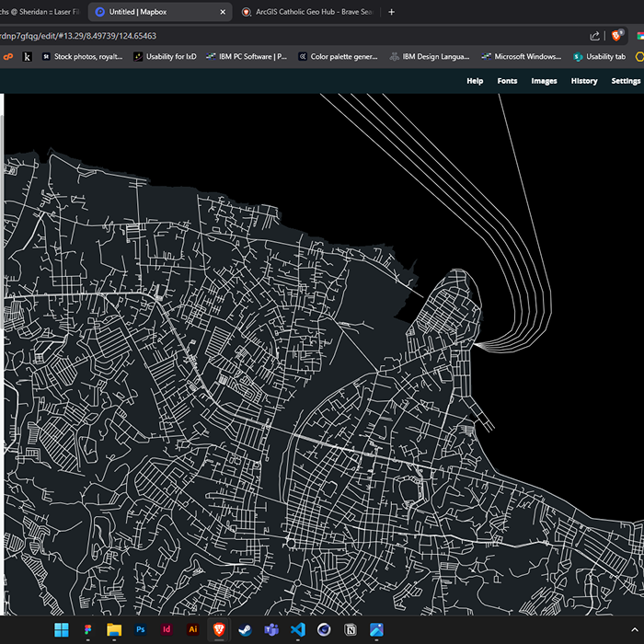Click the Brave Shields icon
Image resolution: width=644 pixels, height=644 pixels.
616,36
